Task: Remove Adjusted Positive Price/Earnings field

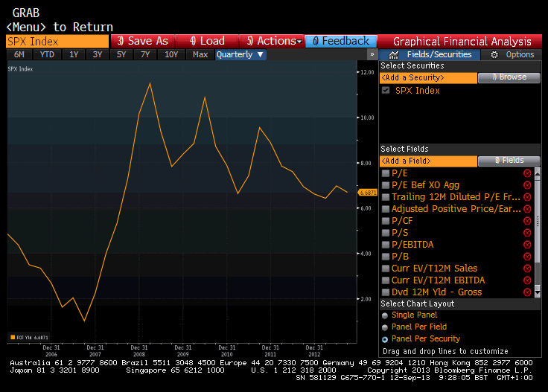Action: tap(527, 209)
